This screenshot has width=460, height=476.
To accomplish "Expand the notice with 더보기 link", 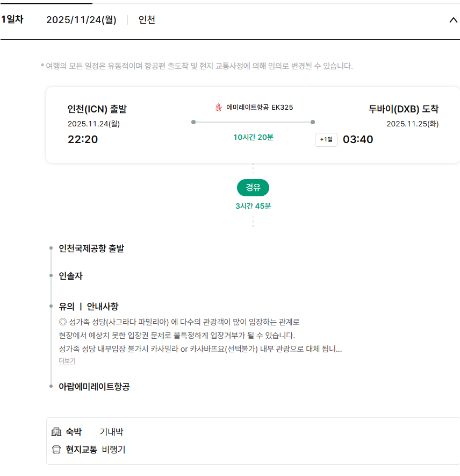I will pos(67,361).
